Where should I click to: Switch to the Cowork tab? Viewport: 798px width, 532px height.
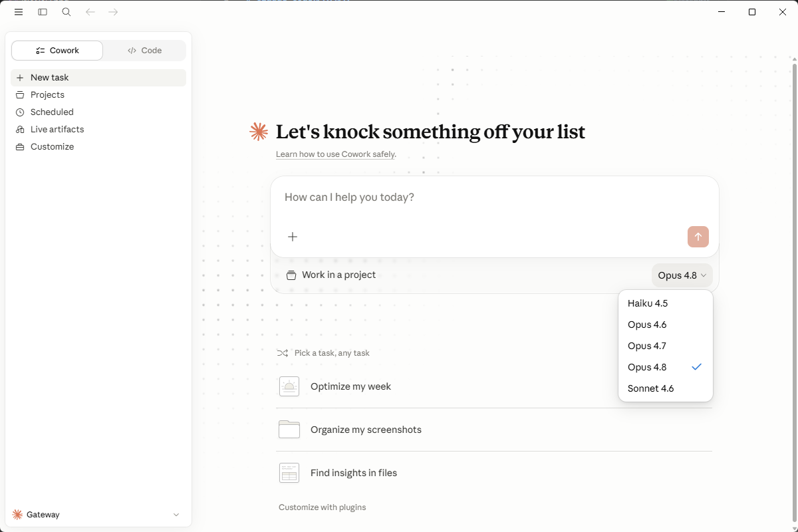[x=57, y=51]
